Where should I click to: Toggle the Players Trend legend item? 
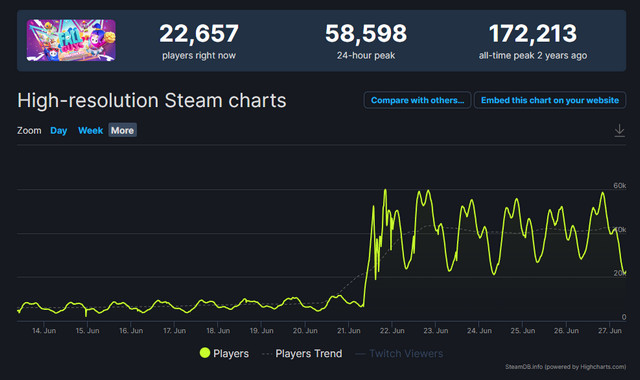click(x=302, y=353)
